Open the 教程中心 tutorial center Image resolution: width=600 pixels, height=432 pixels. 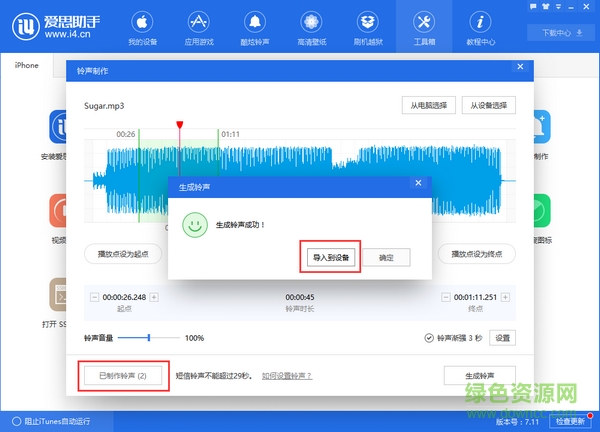[x=482, y=28]
